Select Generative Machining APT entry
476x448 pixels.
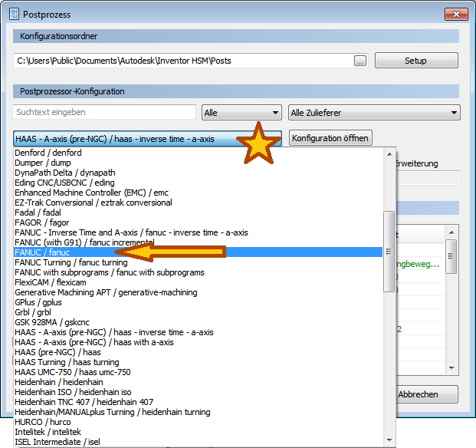click(x=198, y=292)
